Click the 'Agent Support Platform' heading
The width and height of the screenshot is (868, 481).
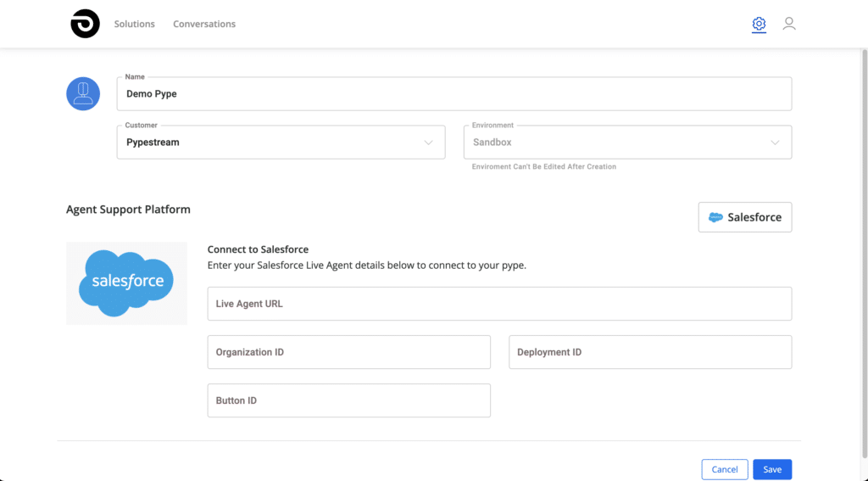click(x=128, y=210)
